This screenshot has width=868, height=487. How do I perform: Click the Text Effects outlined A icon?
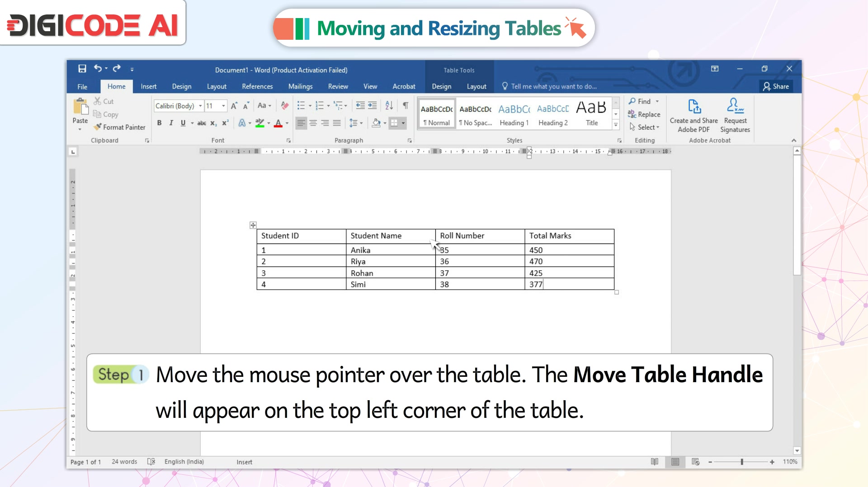tap(242, 123)
